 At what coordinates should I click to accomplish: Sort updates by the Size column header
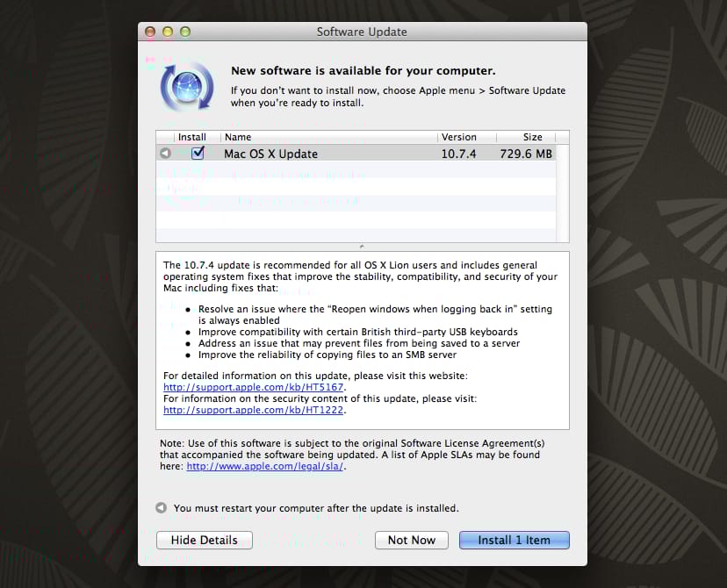pyautogui.click(x=526, y=137)
